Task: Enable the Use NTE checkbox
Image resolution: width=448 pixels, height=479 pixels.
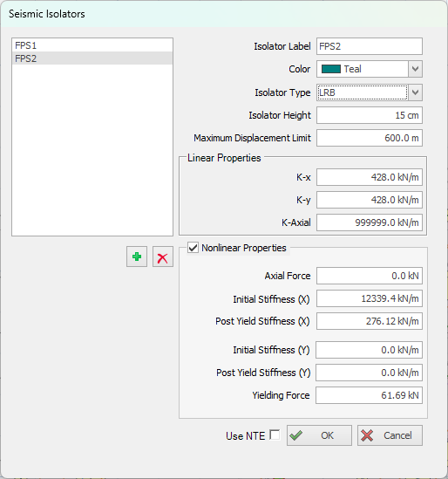Action: [275, 435]
